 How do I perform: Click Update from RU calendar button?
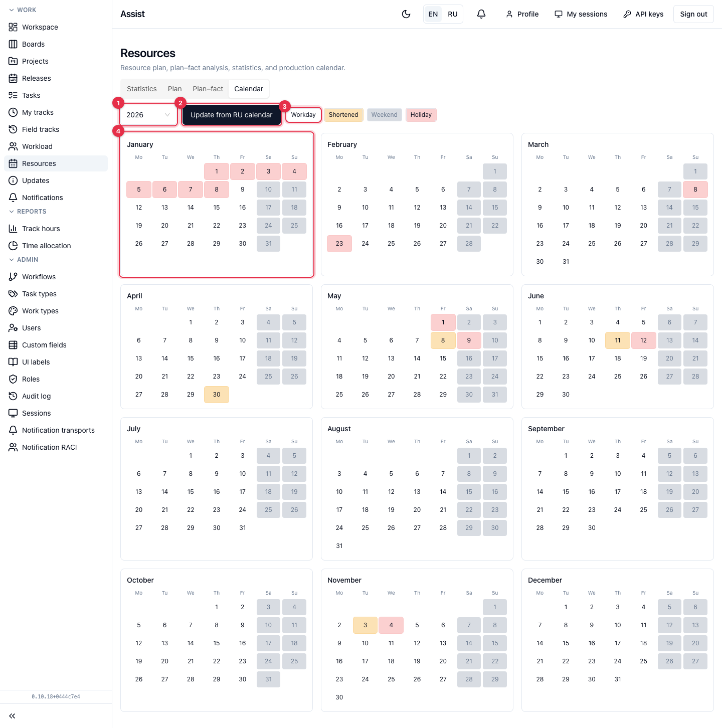tap(232, 115)
